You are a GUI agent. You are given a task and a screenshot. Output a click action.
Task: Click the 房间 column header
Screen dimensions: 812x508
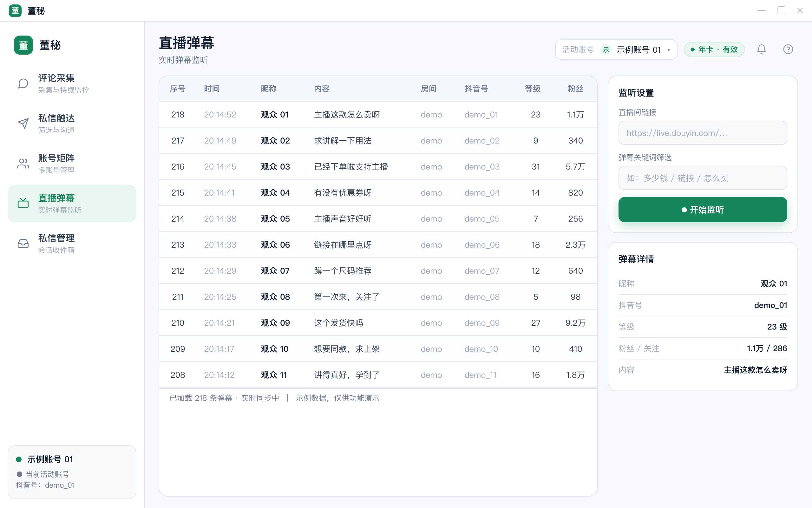429,89
